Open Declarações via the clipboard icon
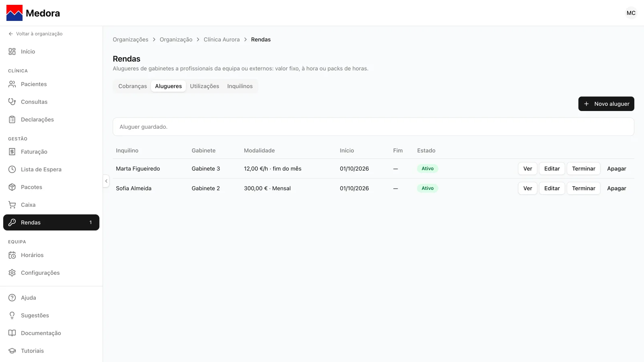 tap(12, 119)
